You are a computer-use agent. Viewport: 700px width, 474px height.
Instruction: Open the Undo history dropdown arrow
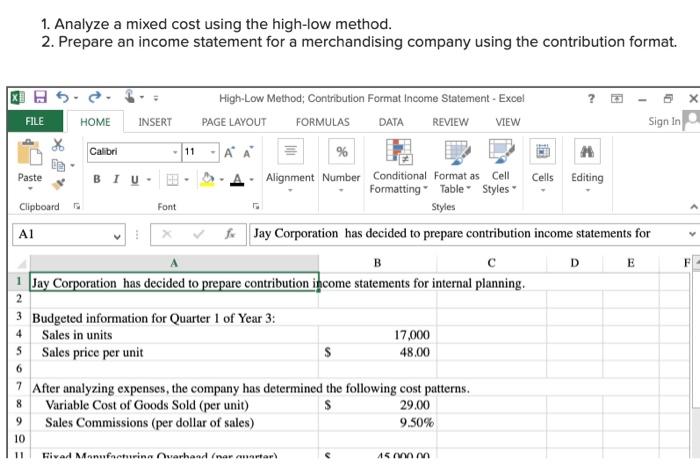tap(75, 98)
